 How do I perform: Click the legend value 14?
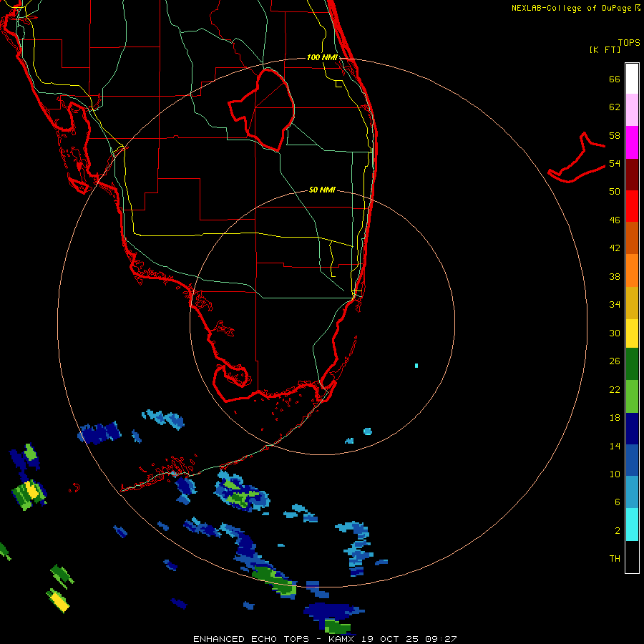pos(615,446)
